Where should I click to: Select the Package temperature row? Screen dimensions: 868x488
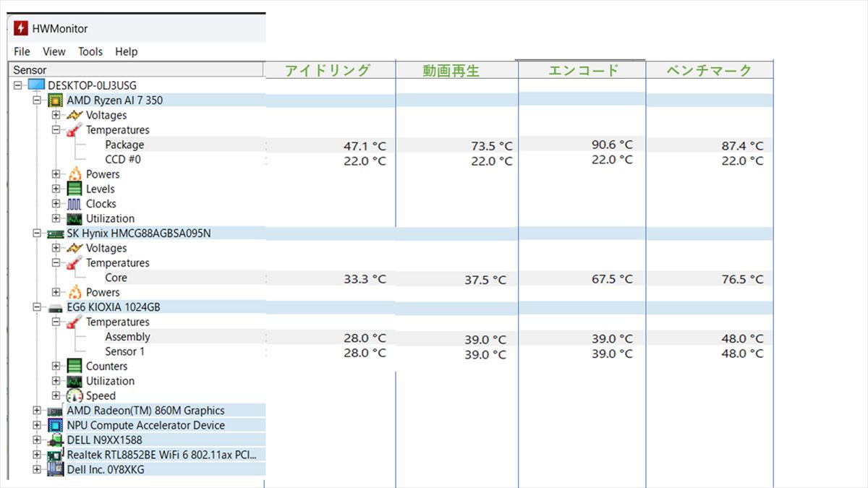click(124, 145)
